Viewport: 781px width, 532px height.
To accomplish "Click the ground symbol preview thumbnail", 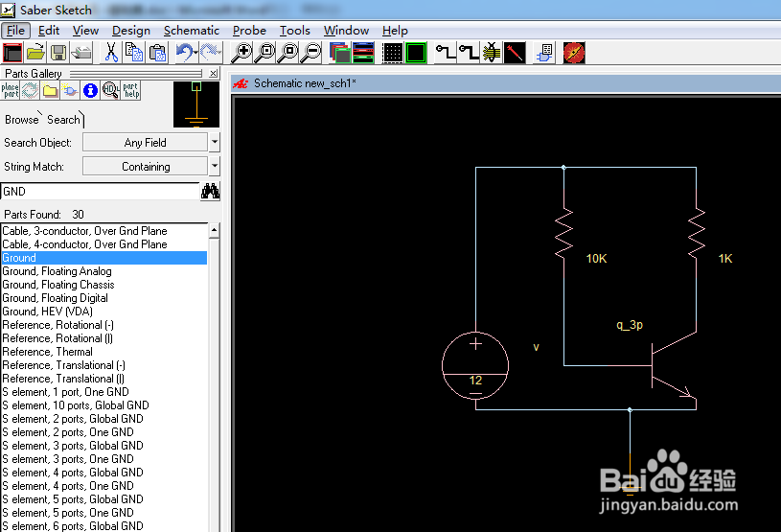I will coord(196,104).
